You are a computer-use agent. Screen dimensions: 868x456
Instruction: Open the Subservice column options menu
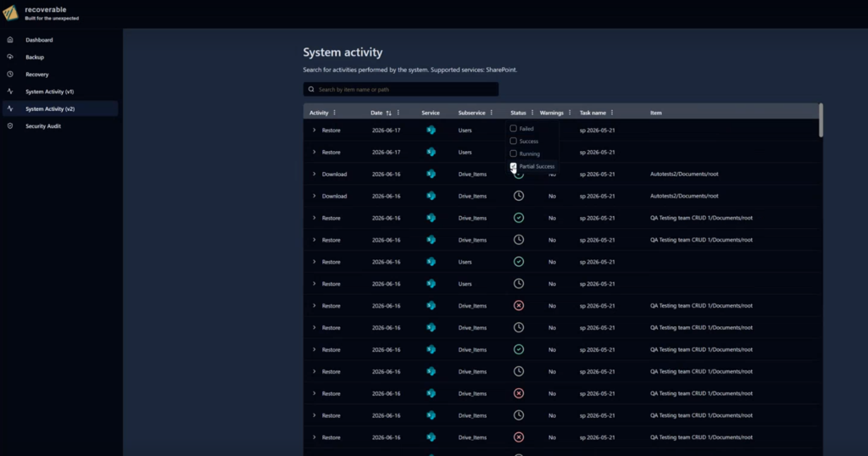[492, 113]
